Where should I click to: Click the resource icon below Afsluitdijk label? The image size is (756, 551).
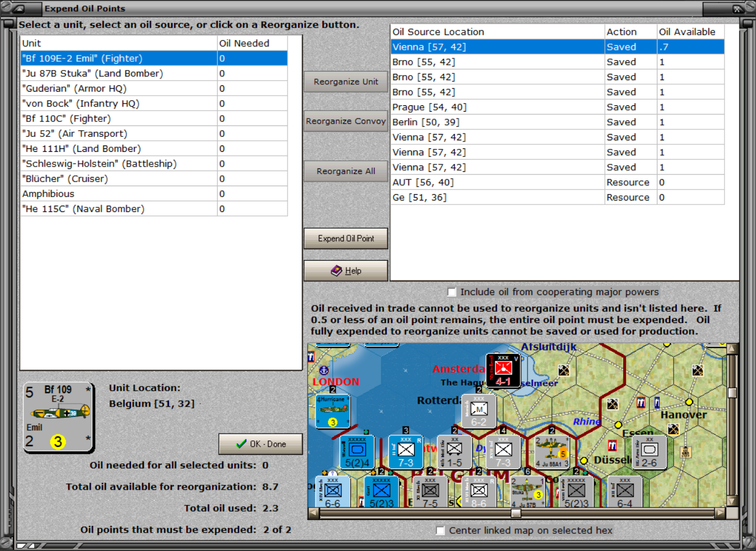click(x=564, y=371)
